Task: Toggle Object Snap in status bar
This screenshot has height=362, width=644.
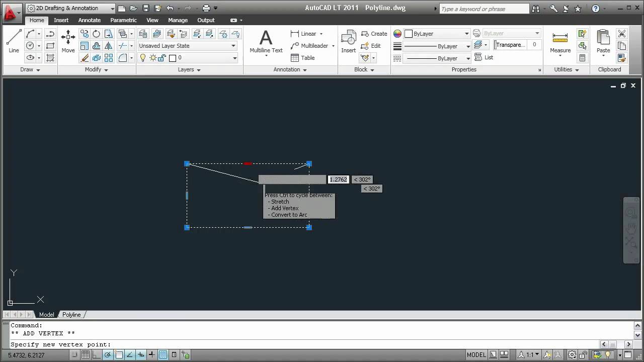Action: (x=119, y=355)
